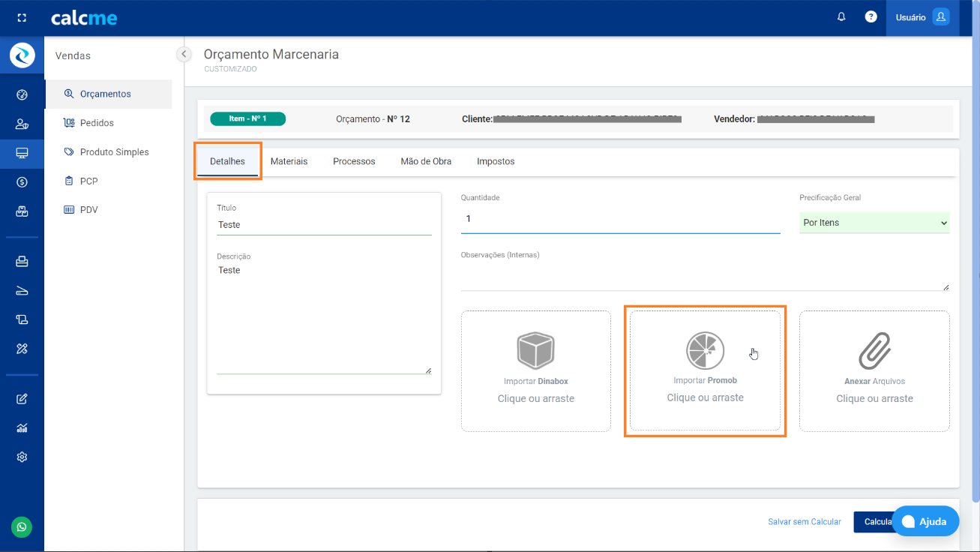
Task: Select the monitor icon in sidebar
Action: pos(22,153)
